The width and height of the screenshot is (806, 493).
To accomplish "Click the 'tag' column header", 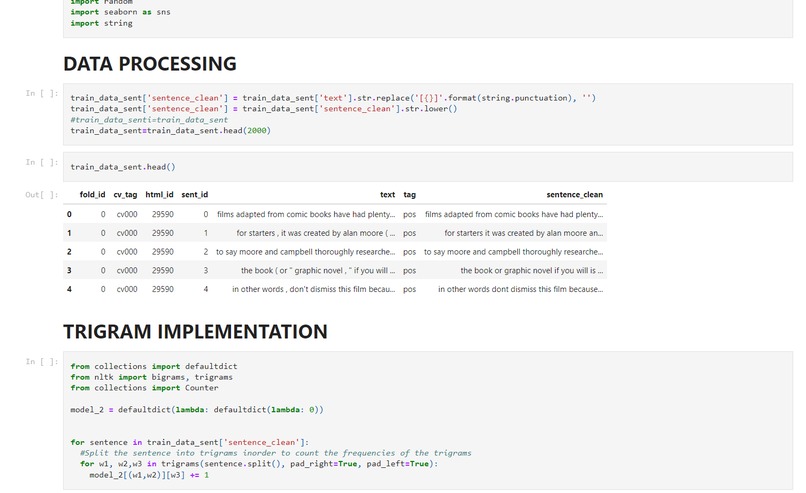I will click(x=410, y=194).
